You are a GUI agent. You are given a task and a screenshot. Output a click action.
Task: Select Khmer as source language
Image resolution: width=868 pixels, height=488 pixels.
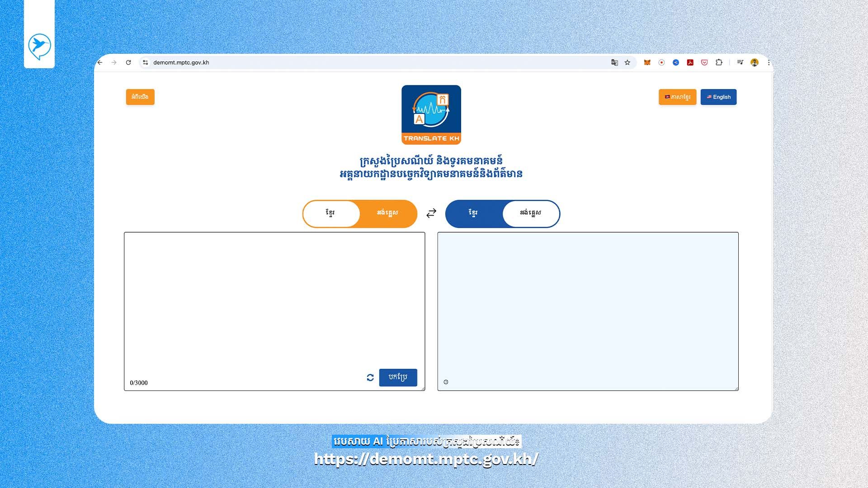(330, 213)
